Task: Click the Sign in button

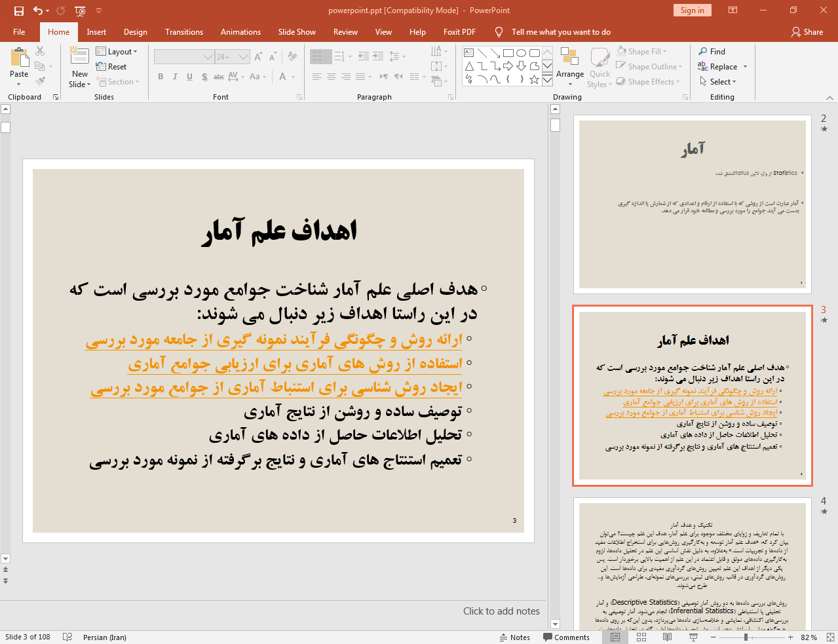Action: click(692, 10)
